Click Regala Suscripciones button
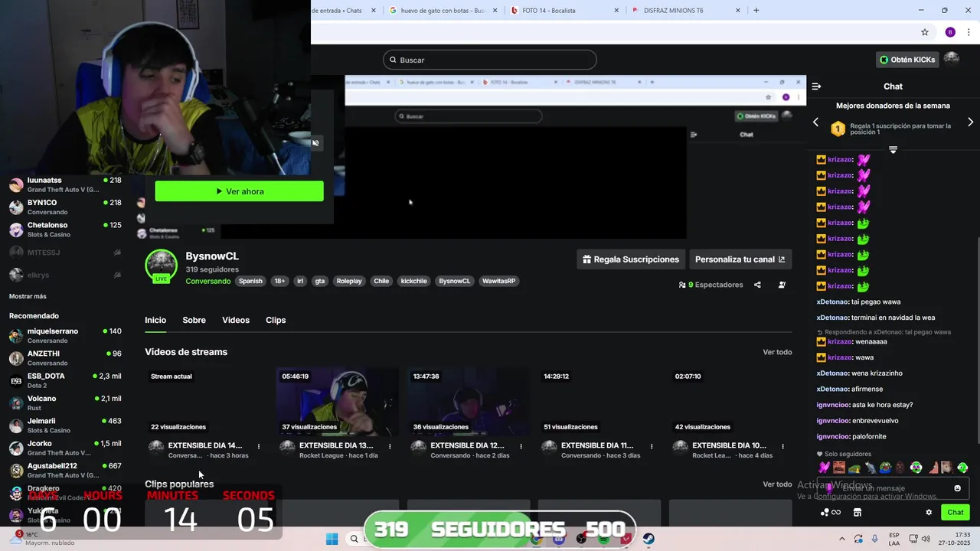This screenshot has width=980, height=551. [x=631, y=259]
